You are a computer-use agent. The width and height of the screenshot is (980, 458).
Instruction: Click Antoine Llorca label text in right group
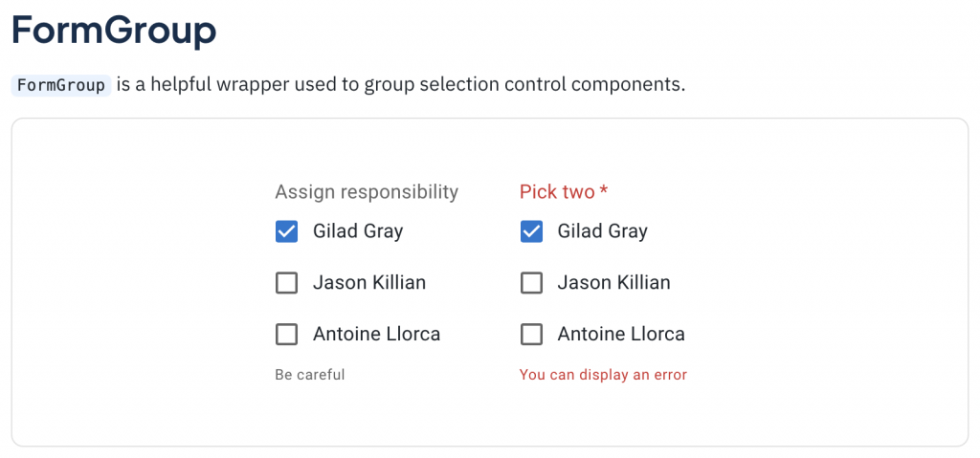[621, 335]
